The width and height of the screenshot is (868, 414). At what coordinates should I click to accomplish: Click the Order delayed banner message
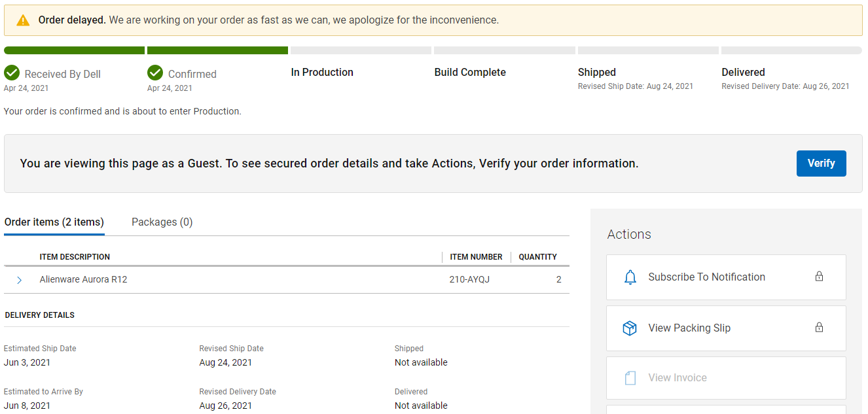coord(268,20)
